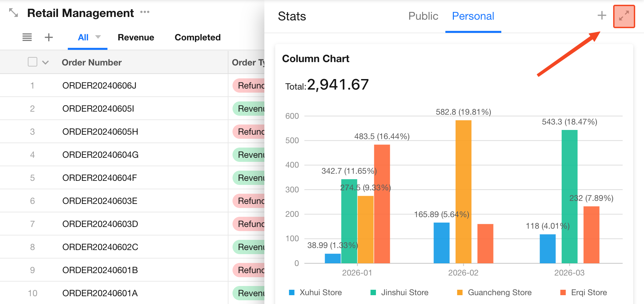Open the three-dot menu next to Retail Management
The image size is (644, 304).
[x=145, y=12]
